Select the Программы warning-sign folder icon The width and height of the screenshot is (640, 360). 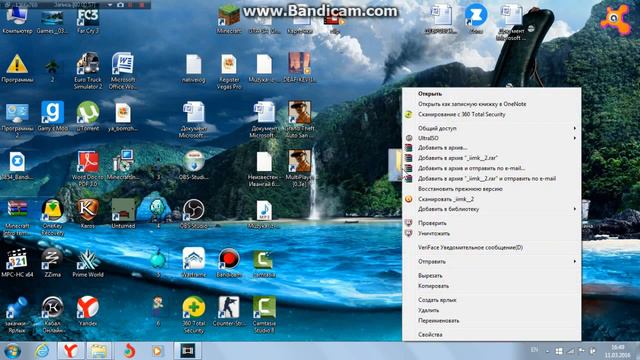[x=17, y=68]
